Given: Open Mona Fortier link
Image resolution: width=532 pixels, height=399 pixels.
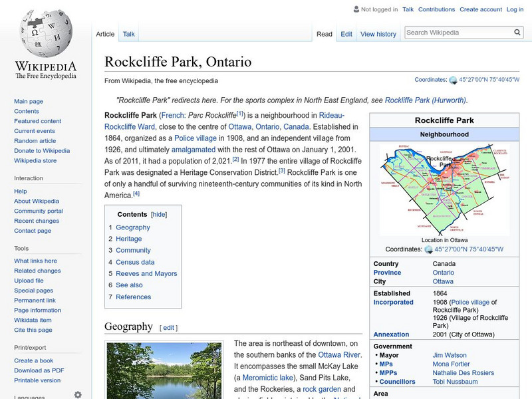Looking at the screenshot, I should tap(451, 364).
